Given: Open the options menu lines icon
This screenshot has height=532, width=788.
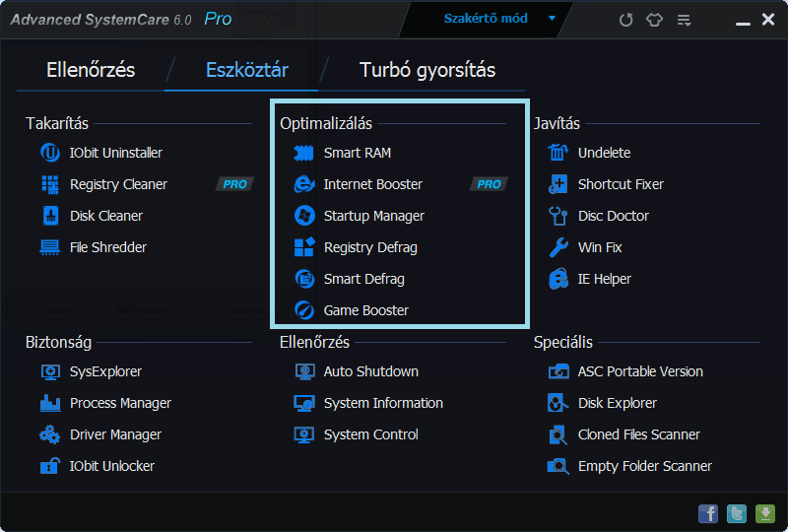Looking at the screenshot, I should [x=684, y=20].
